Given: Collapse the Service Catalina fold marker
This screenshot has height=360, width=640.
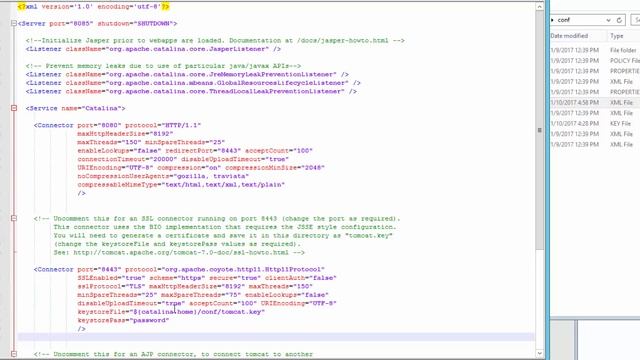Looking at the screenshot, I should click(14, 108).
